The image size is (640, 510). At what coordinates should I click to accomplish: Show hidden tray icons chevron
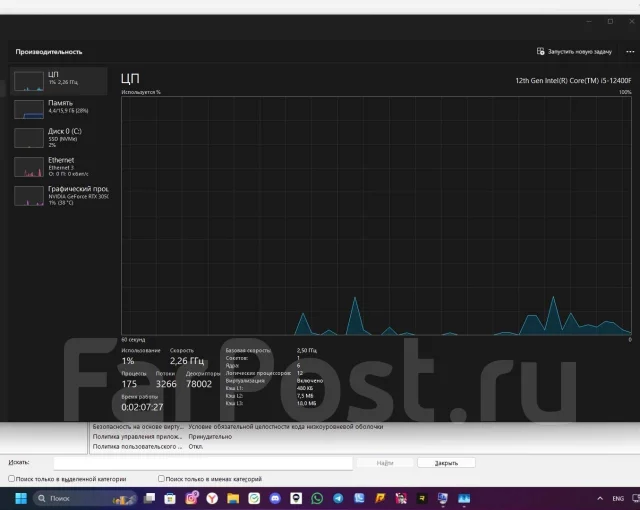600,498
